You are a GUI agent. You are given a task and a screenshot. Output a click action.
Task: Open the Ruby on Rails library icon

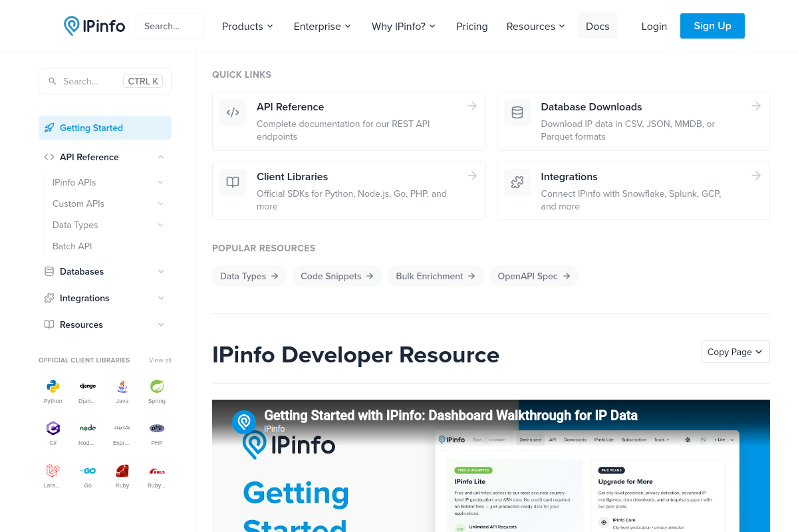(157, 471)
